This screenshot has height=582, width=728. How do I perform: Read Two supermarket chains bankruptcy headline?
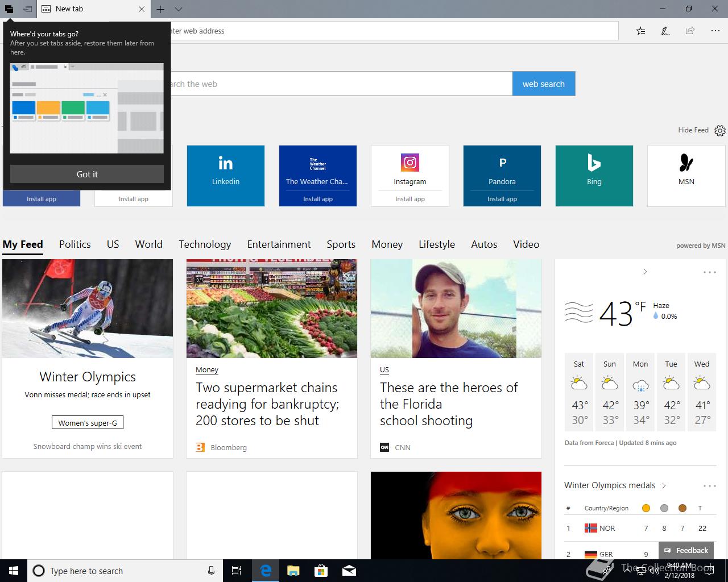point(267,404)
